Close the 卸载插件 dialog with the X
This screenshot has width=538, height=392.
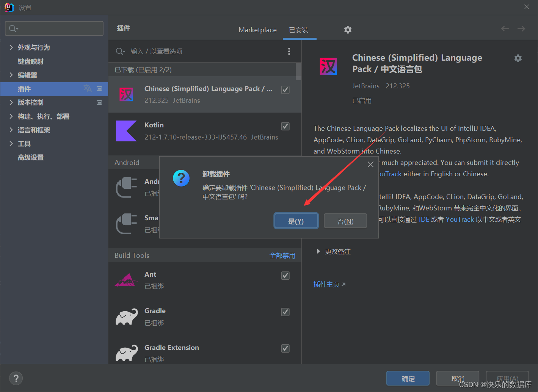pyautogui.click(x=370, y=164)
